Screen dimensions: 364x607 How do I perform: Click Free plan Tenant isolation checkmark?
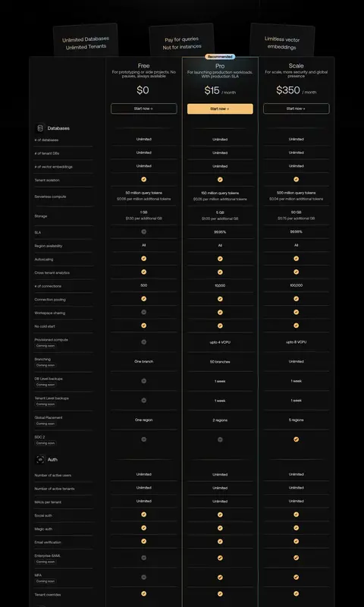(x=144, y=180)
